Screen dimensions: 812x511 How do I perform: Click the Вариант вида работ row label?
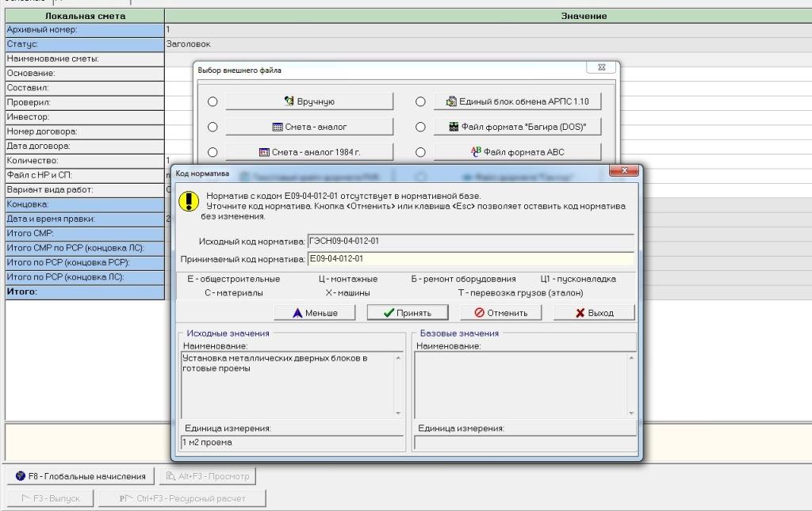[85, 190]
